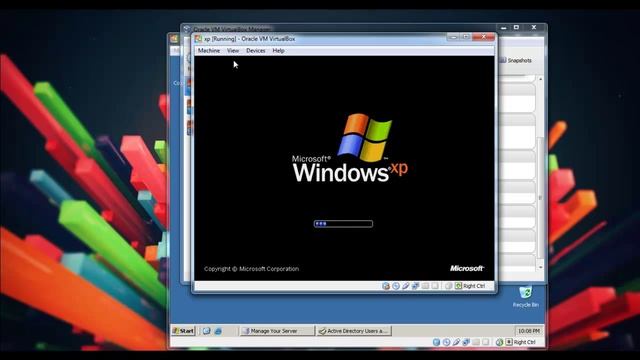Minimize the Oracle VM VirtualBox Manager window
Image resolution: width=640 pixels, height=360 pixels.
click(x=504, y=27)
